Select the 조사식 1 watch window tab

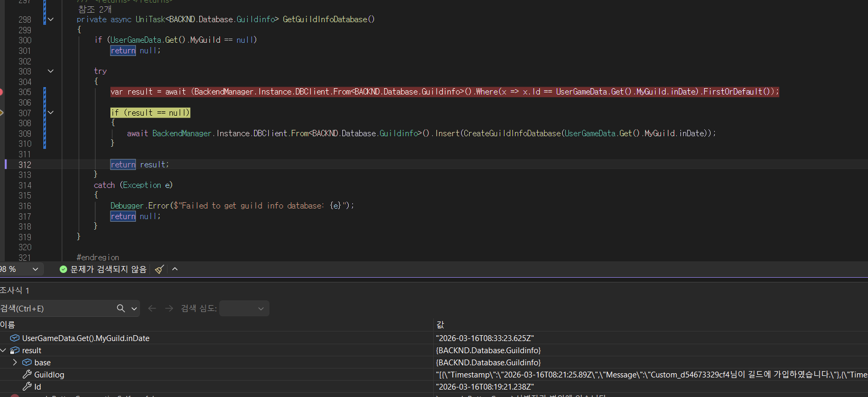15,290
